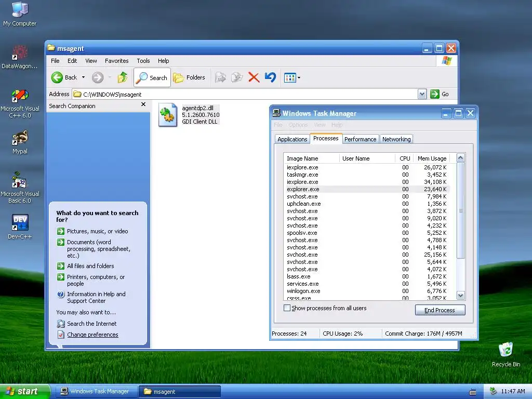Search for Documents (word processing, spreadsheet)

[95, 249]
